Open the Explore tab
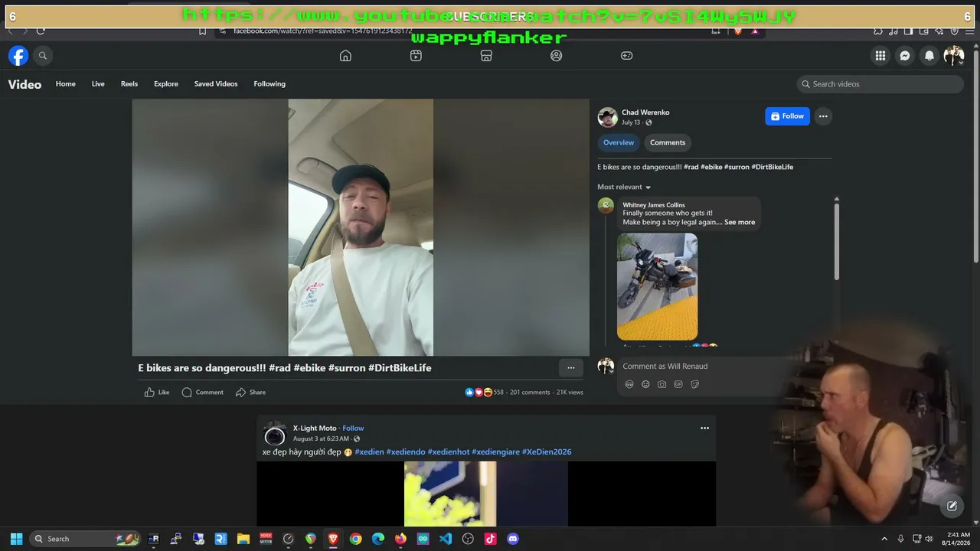 166,84
